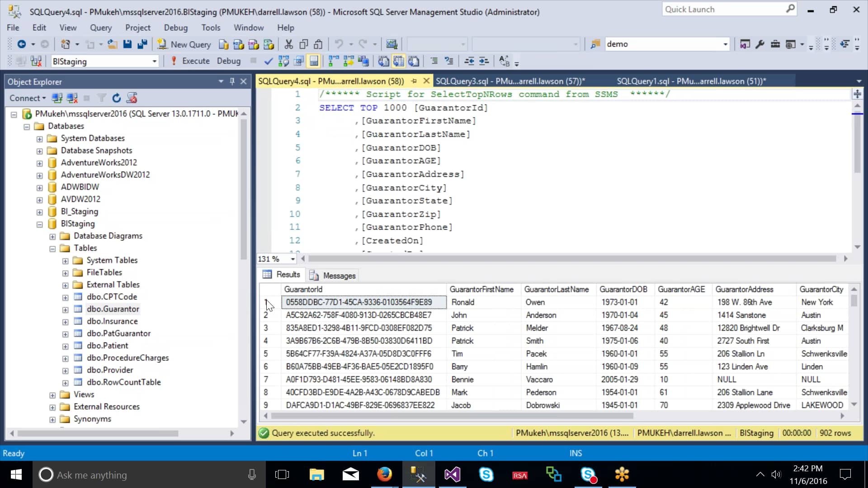This screenshot has height=488, width=868.
Task: Click the Debug button on the toolbar
Action: tap(229, 61)
